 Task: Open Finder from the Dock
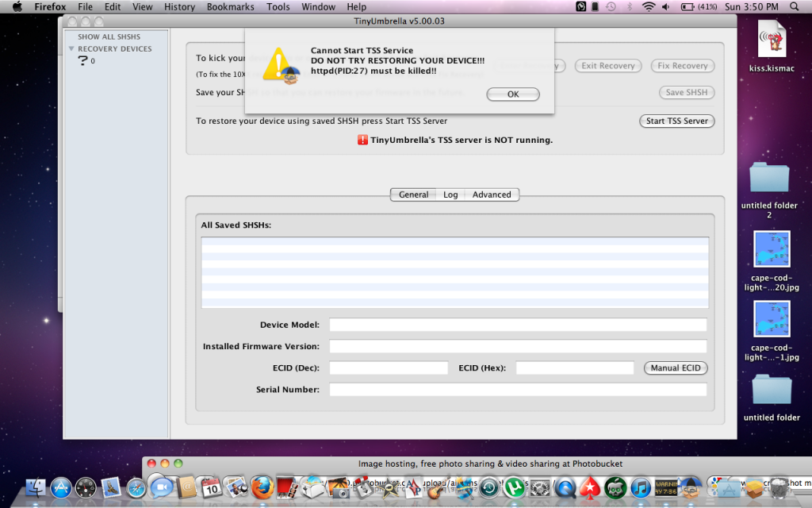[x=36, y=488]
